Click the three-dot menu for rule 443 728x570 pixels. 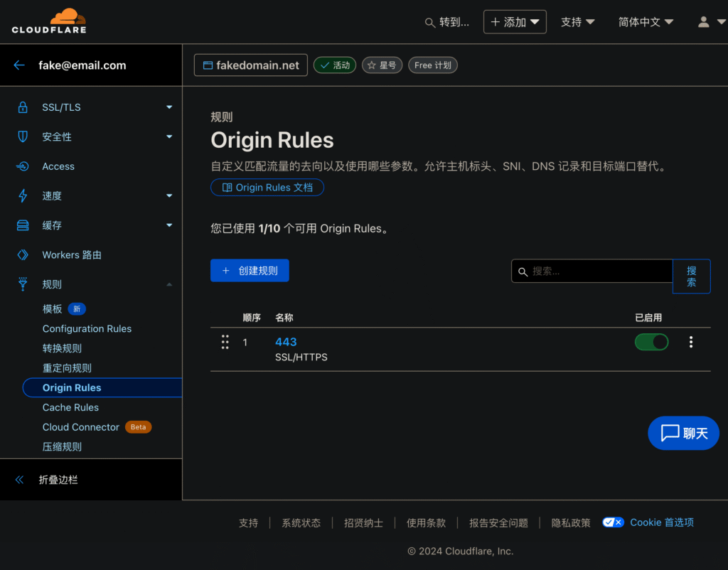[690, 343]
